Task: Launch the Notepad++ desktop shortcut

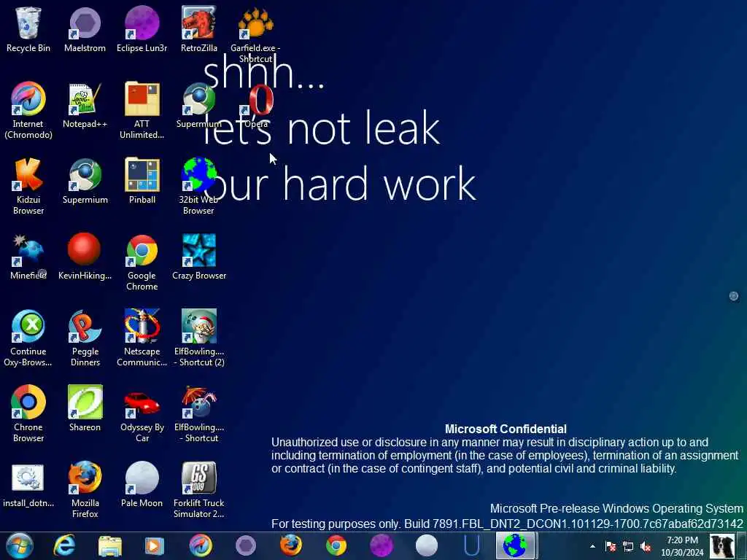Action: click(85, 106)
